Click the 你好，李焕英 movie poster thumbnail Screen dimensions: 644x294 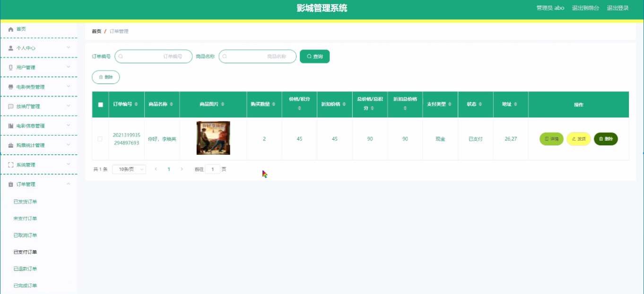[x=213, y=138]
